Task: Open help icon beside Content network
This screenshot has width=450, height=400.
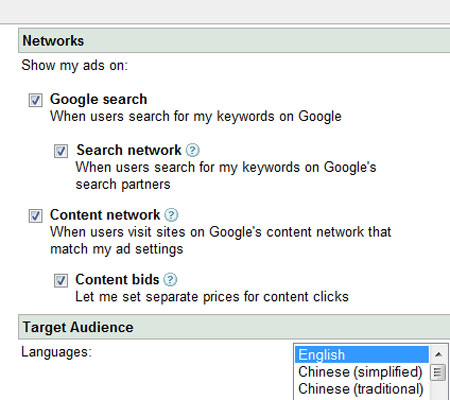Action: pyautogui.click(x=171, y=215)
